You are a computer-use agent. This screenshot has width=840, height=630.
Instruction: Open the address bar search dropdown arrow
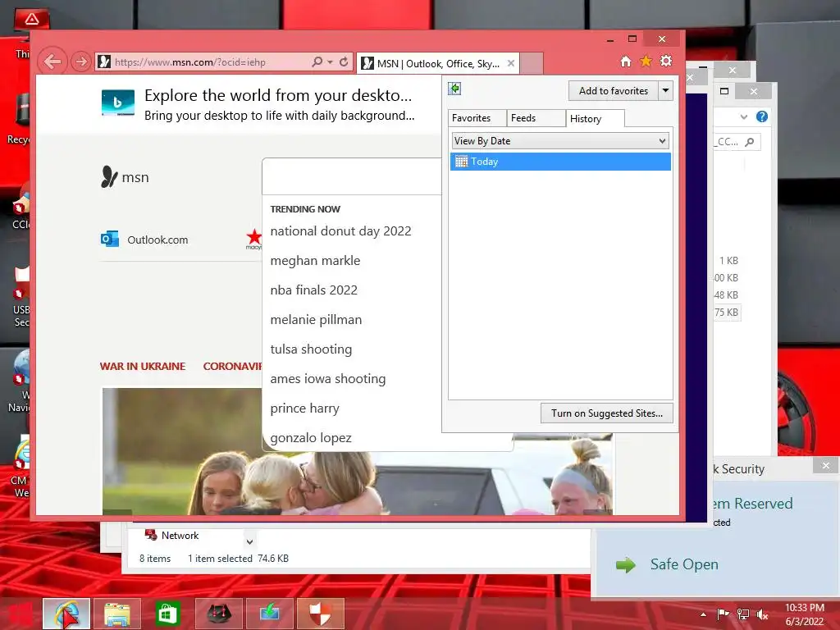coord(330,62)
